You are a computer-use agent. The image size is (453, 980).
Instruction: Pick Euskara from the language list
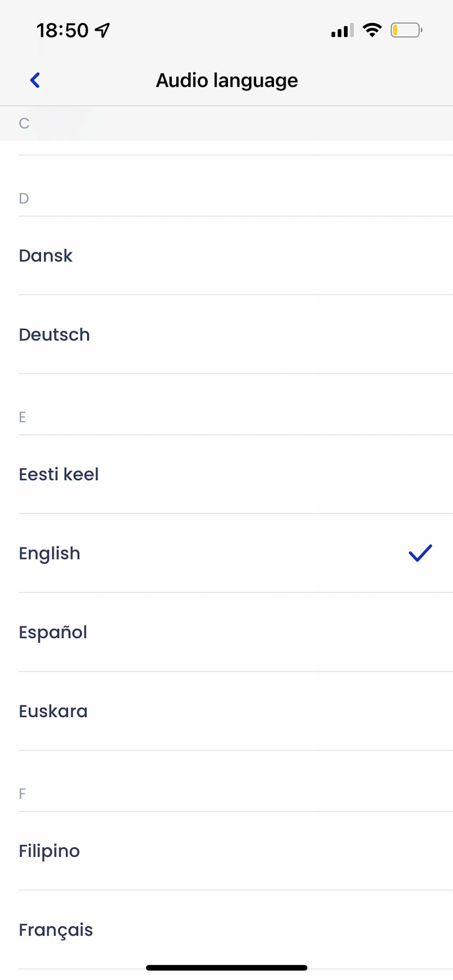[53, 711]
